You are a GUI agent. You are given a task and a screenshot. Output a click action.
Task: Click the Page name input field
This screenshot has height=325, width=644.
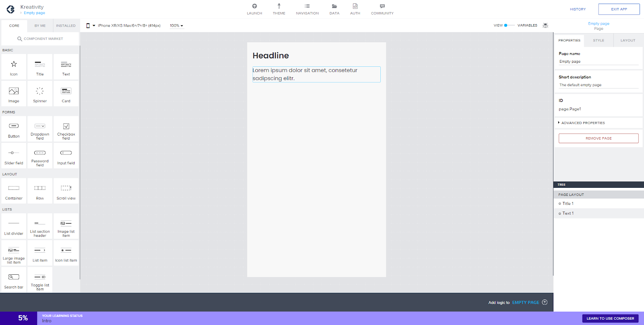click(x=599, y=62)
